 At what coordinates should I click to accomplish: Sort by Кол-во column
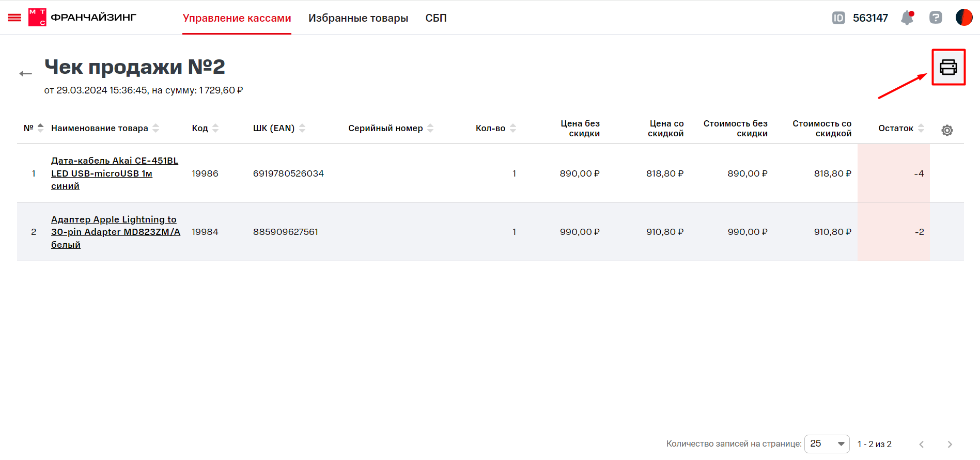(x=496, y=128)
